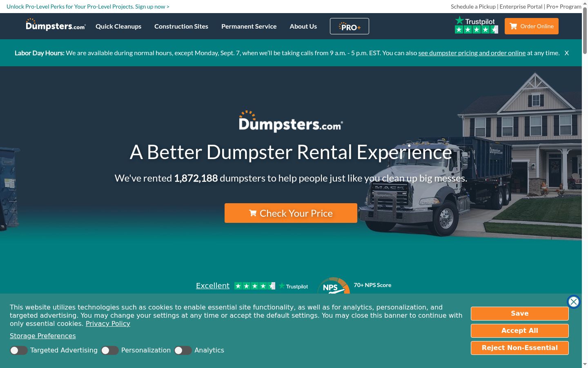Click the Trustpilot stars beside Excellent

255,286
